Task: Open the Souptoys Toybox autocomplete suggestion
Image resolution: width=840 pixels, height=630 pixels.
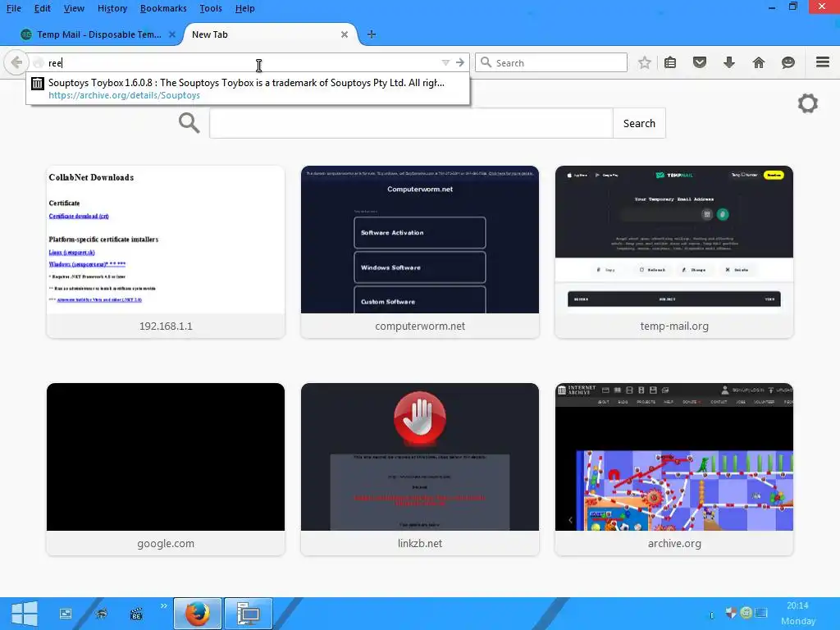Action: [x=248, y=89]
